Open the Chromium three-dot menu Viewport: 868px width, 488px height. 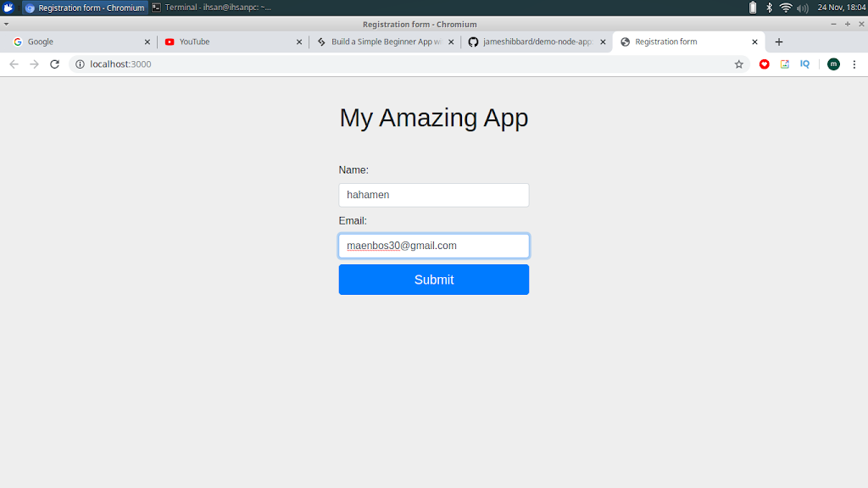click(854, 64)
